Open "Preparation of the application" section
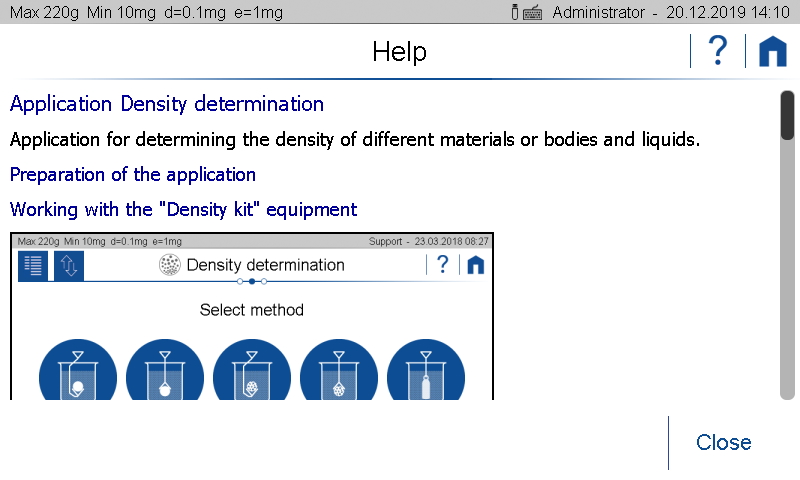The image size is (800, 480). click(133, 174)
